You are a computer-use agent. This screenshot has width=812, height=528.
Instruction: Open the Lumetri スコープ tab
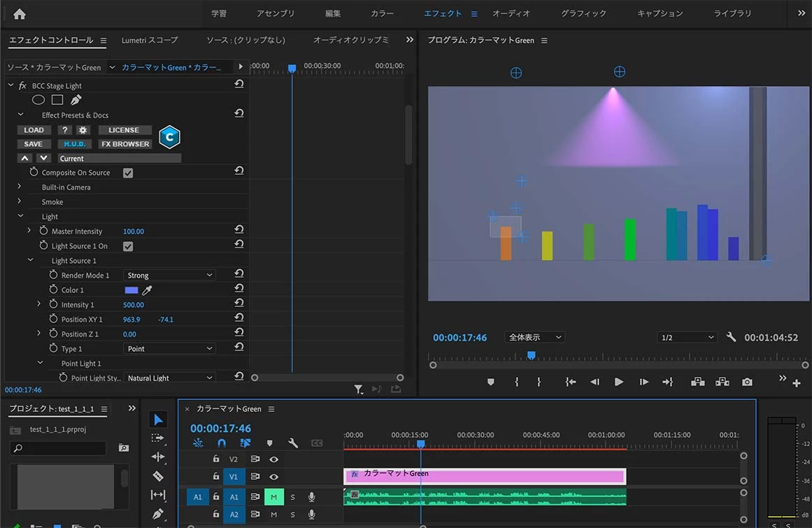(x=150, y=40)
